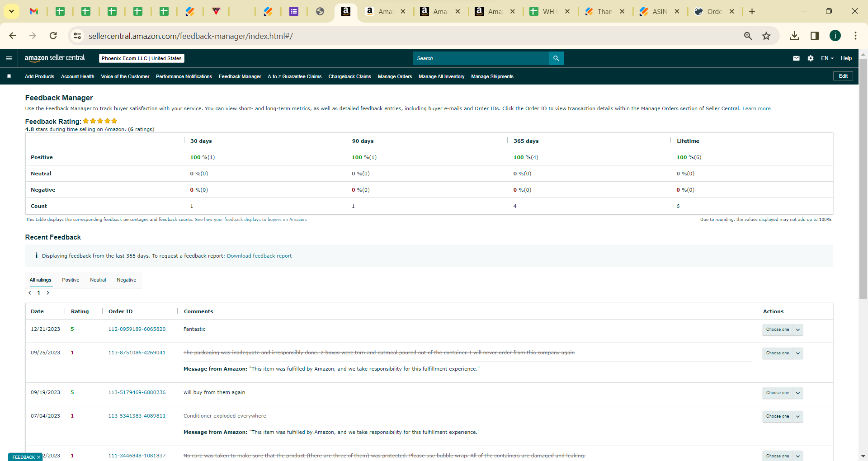Open Chargeback Claims in the navigation bar
This screenshot has width=868, height=461.
pos(350,77)
